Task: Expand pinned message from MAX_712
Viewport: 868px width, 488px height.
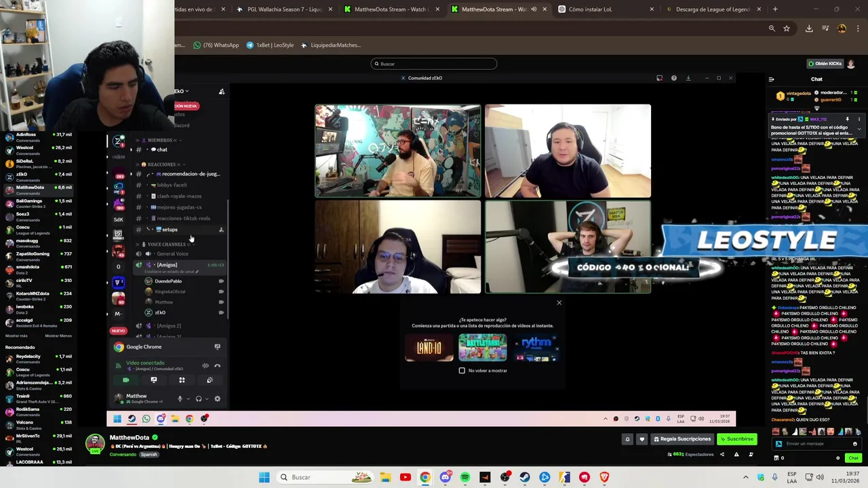Action: [x=859, y=129]
